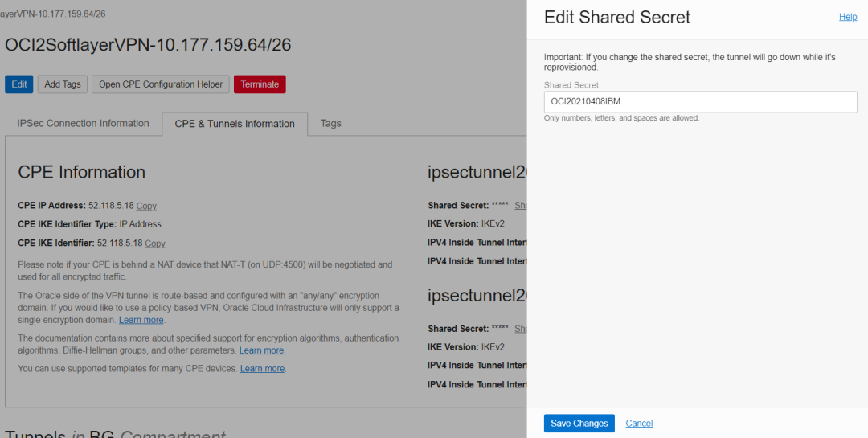The width and height of the screenshot is (868, 438).
Task: Click the CPE Information heading
Action: click(81, 172)
